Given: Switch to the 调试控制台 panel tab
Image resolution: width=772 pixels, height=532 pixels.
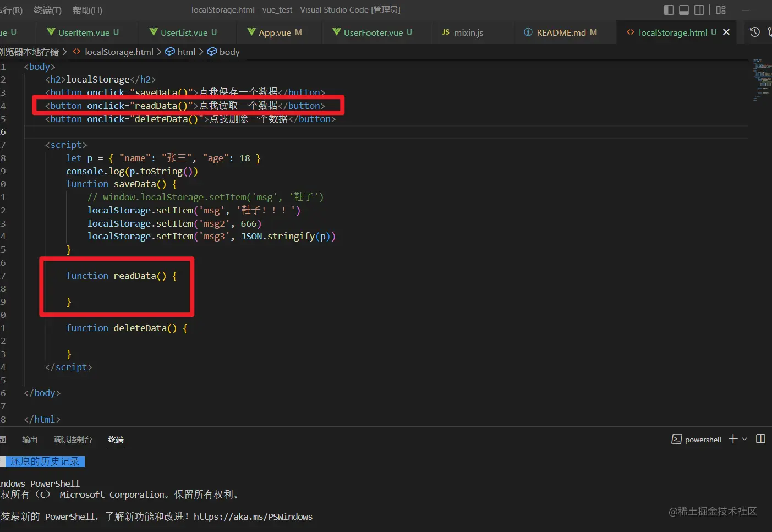Looking at the screenshot, I should coord(73,440).
